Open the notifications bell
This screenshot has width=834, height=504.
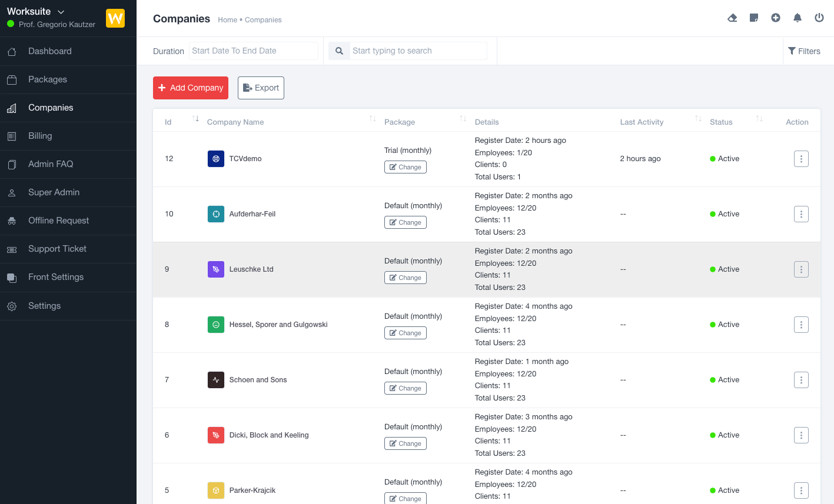tap(798, 18)
